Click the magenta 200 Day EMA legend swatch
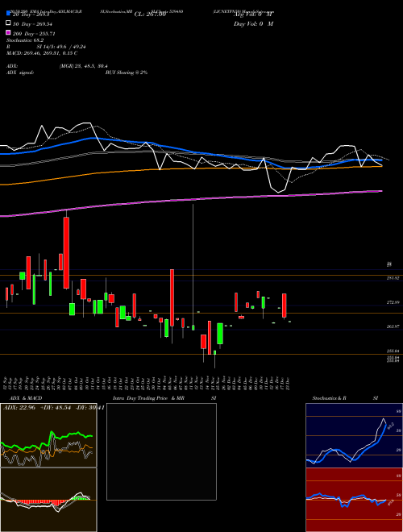 coord(9,33)
